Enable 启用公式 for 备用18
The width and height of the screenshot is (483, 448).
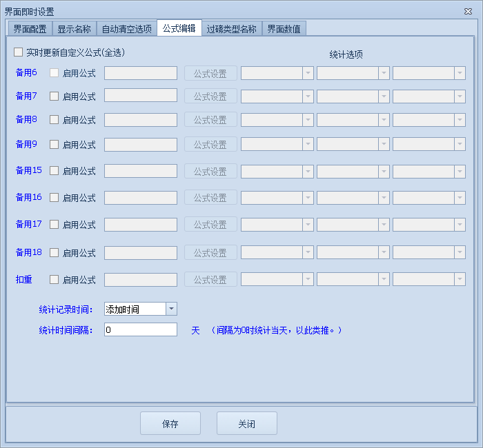pyautogui.click(x=55, y=253)
